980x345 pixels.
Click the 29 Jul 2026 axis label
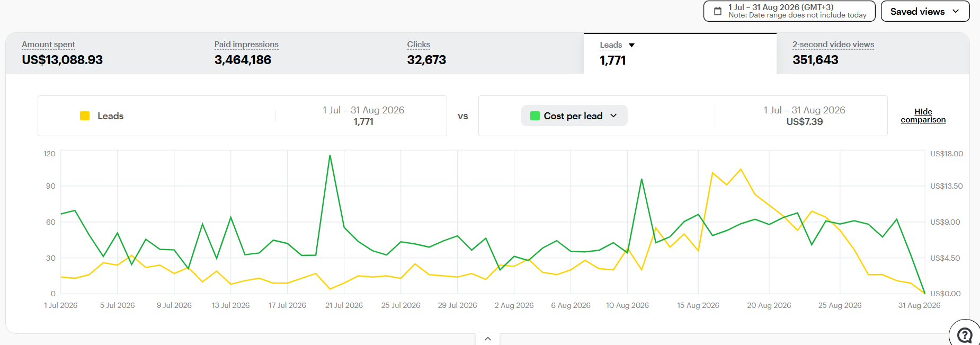(x=457, y=305)
